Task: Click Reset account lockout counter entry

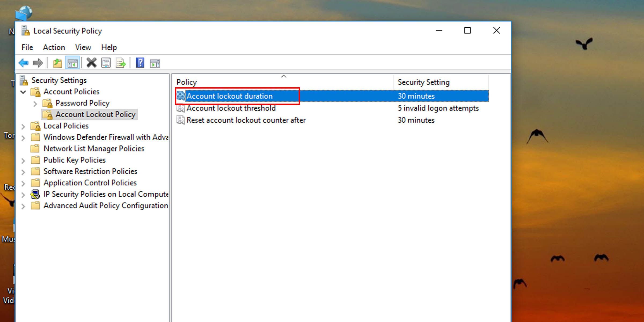Action: click(246, 119)
